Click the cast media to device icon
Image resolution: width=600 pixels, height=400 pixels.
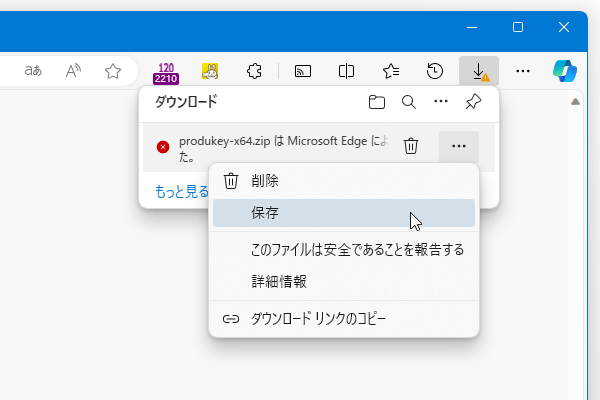[303, 71]
